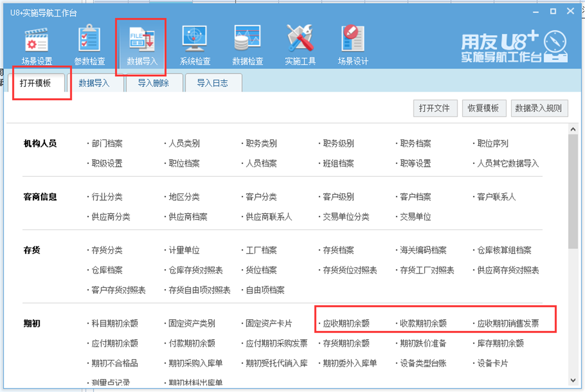Open the 交易单位分类 template

pos(346,217)
